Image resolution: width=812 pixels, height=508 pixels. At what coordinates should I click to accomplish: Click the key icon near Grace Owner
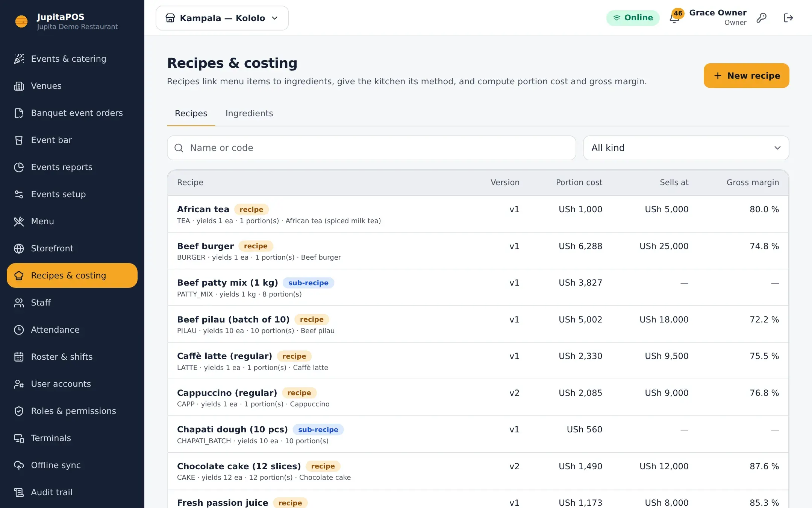(x=762, y=18)
